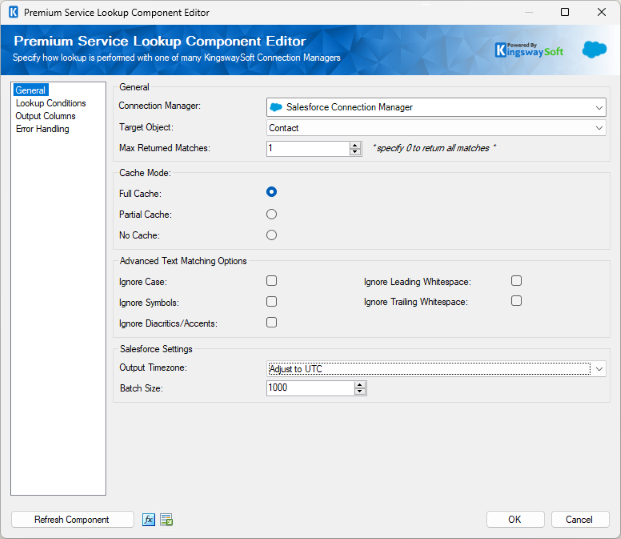Click the Batch Size input field

point(310,388)
